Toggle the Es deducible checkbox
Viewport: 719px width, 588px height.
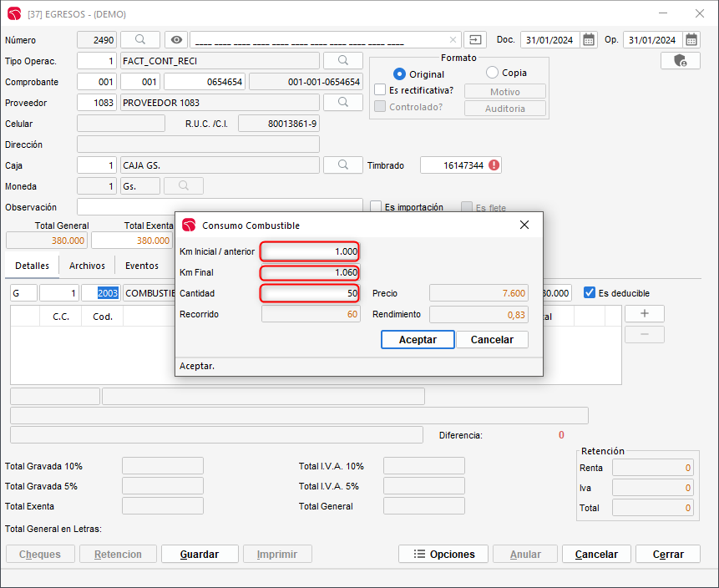590,293
